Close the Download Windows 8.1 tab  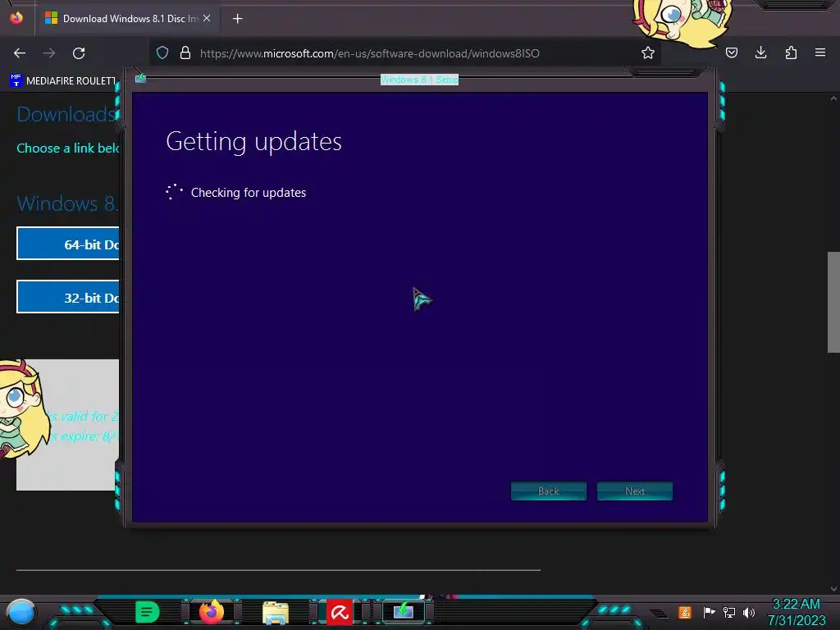(207, 18)
